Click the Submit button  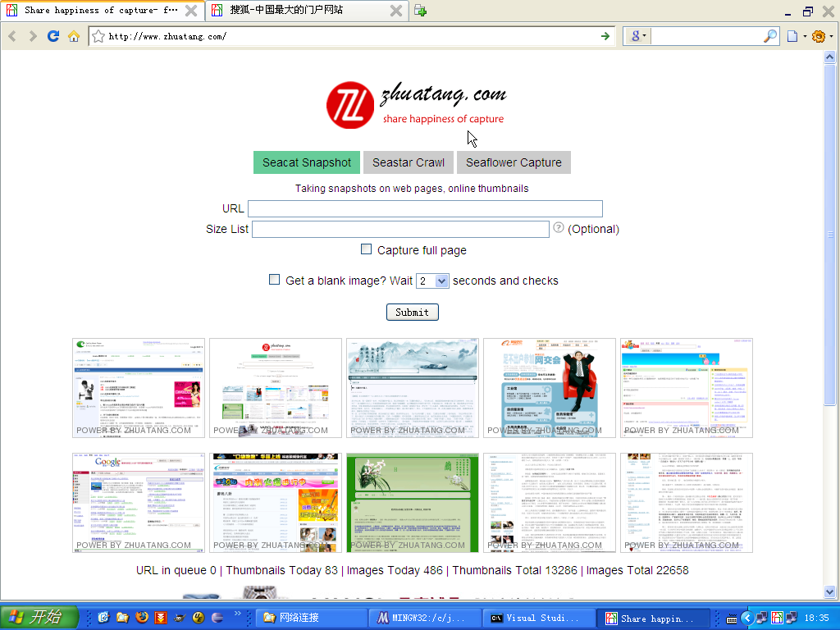point(412,313)
